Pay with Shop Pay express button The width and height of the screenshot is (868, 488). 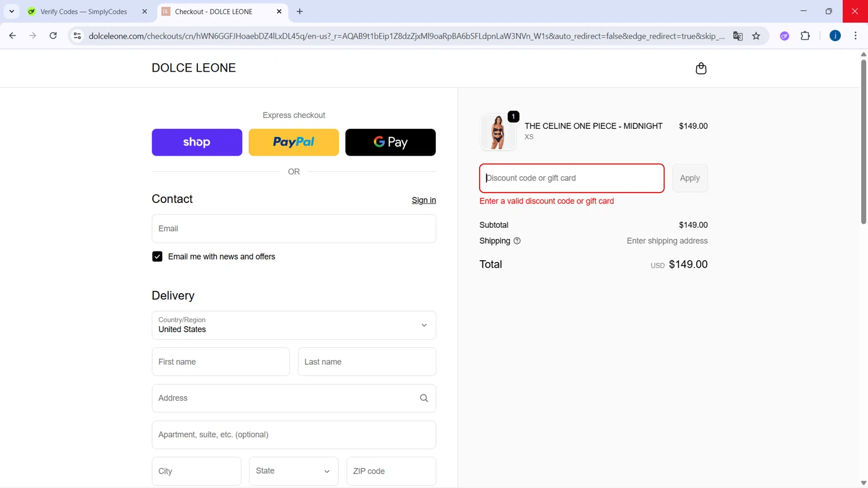[x=197, y=142]
